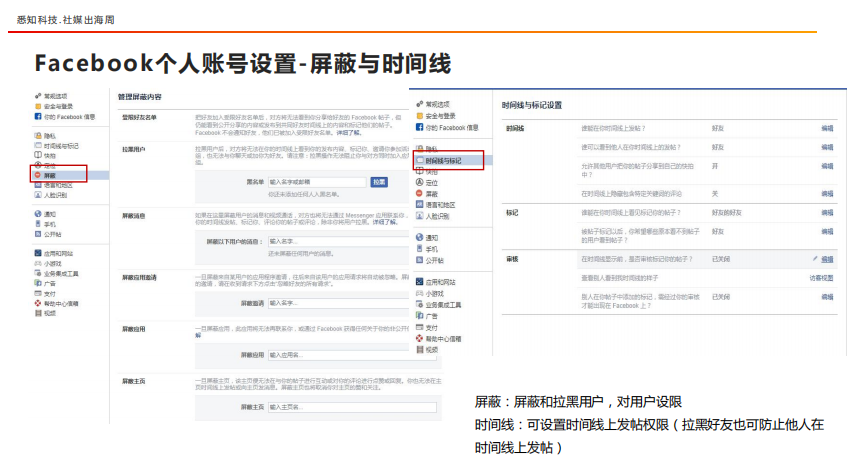The width and height of the screenshot is (855, 461).
Task: Click pencil icon beside 编辑 in 审核 row
Action: click(x=815, y=259)
